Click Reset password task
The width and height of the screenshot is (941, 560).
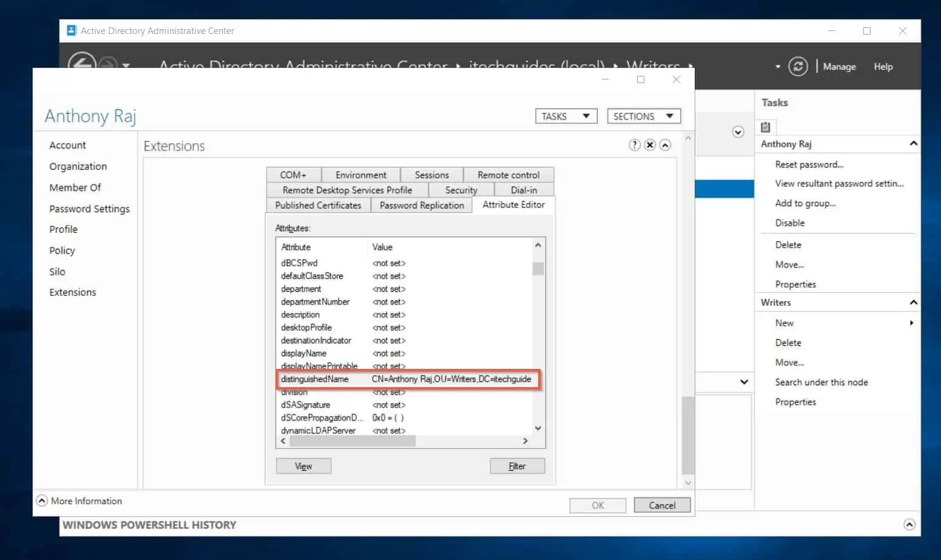[x=809, y=164]
